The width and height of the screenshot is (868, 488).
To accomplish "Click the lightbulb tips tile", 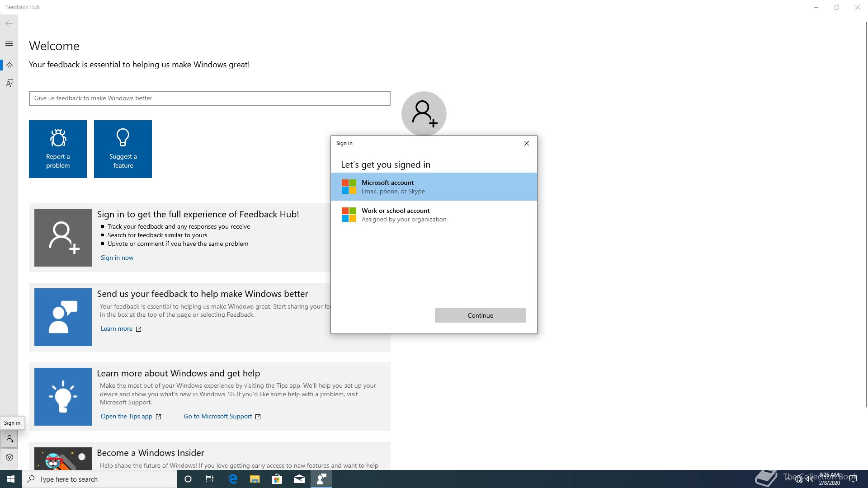I will (63, 397).
